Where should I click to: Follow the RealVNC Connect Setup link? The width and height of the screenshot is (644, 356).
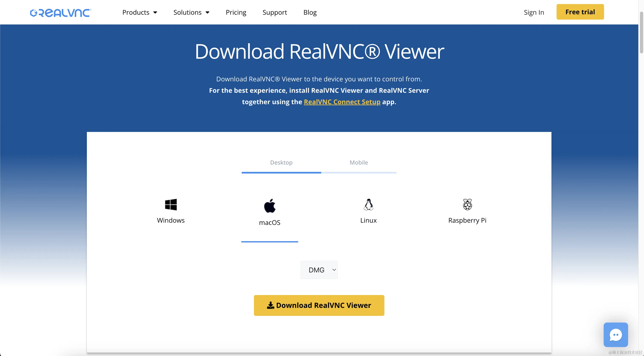[x=342, y=102]
